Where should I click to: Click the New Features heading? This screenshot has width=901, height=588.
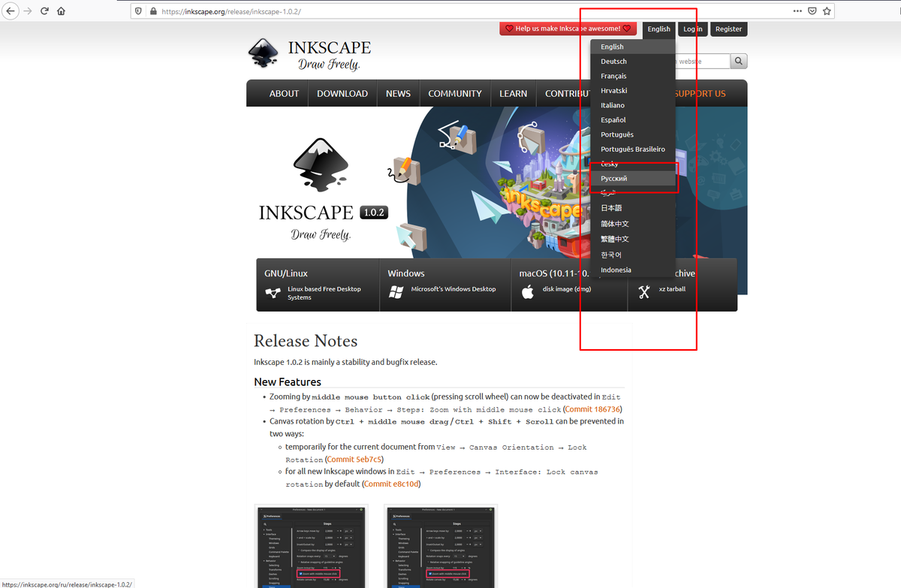click(288, 381)
